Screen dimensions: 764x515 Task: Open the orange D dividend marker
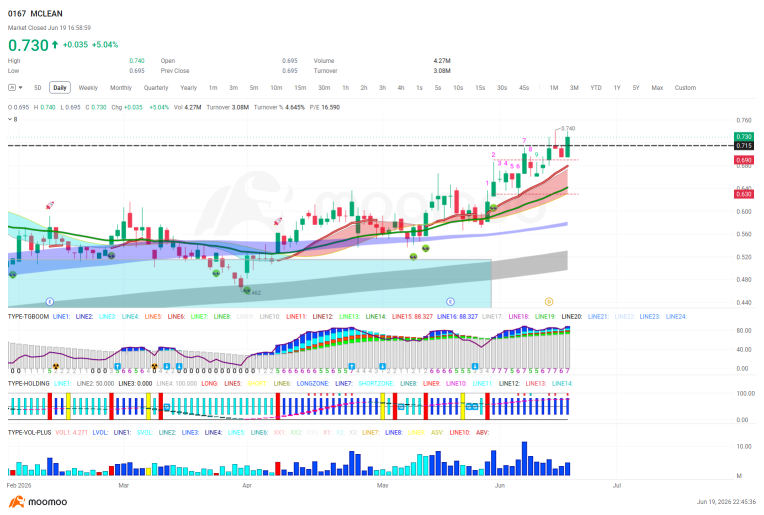tap(549, 302)
